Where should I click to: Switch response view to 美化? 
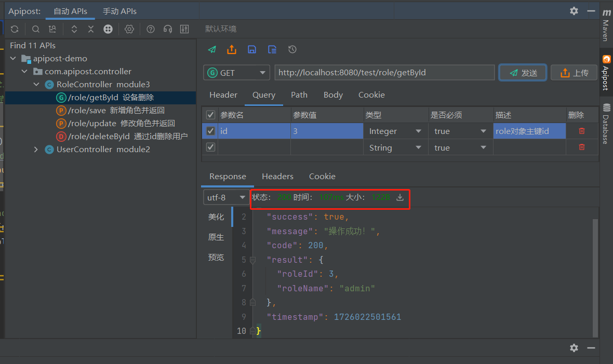point(216,217)
